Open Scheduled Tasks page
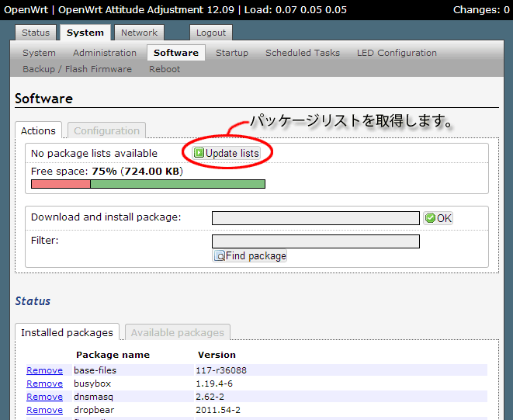Image resolution: width=513 pixels, height=420 pixels. (303, 53)
